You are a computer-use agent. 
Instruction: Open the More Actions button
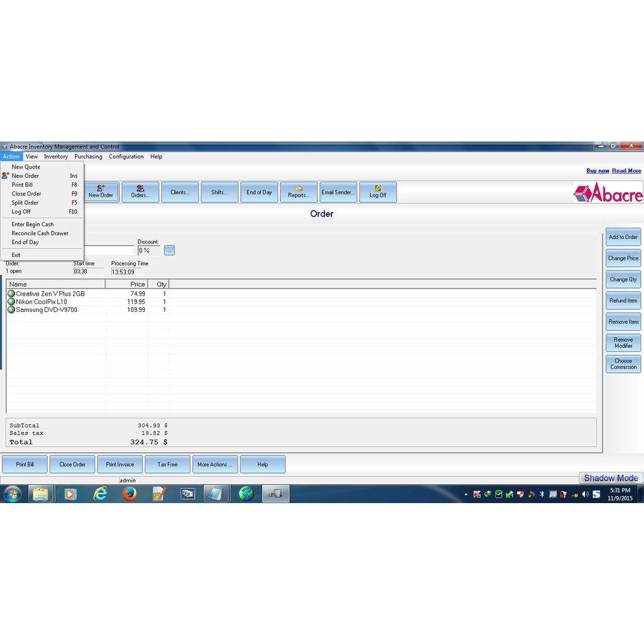point(215,465)
